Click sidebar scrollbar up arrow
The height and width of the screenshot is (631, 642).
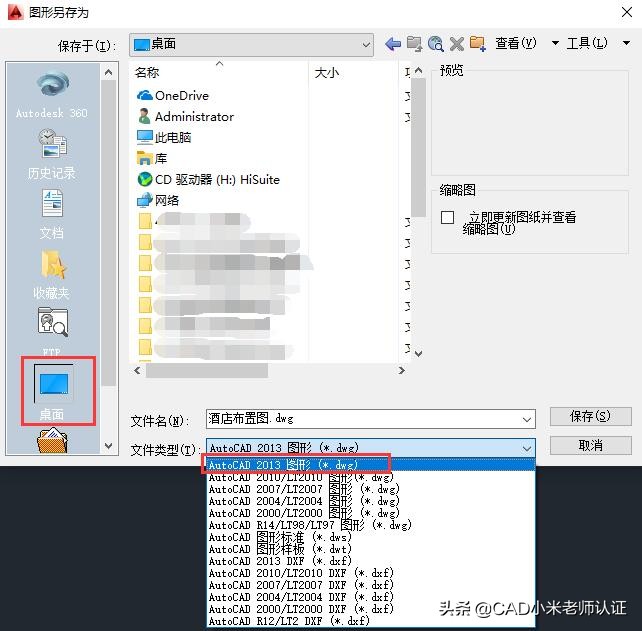[109, 73]
